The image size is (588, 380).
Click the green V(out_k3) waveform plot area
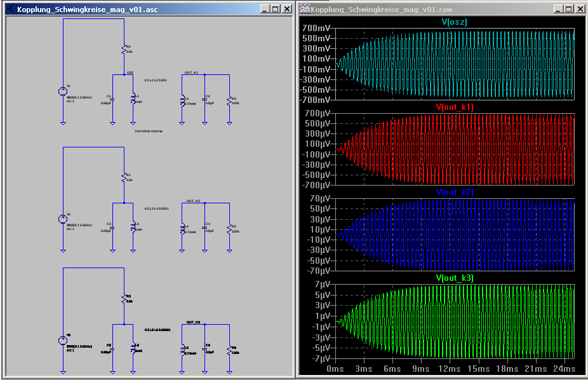(x=455, y=321)
